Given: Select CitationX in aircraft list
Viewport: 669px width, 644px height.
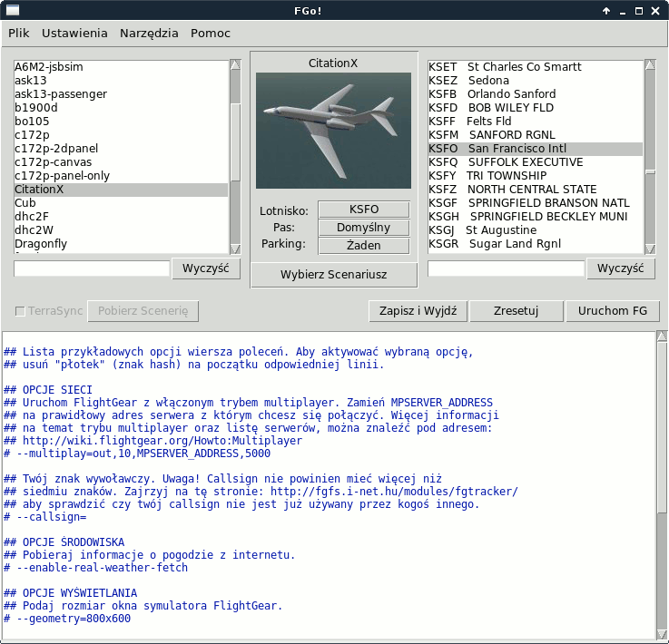Looking at the screenshot, I should tap(121, 190).
